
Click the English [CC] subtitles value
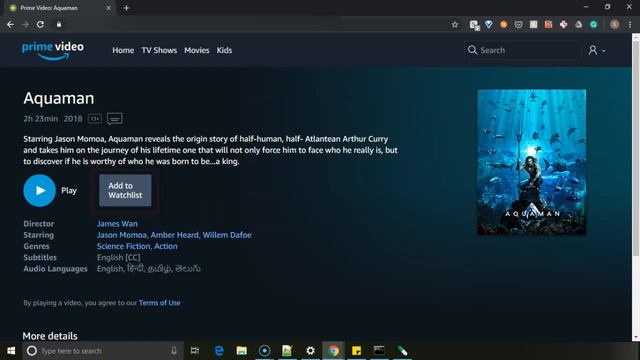coord(118,258)
